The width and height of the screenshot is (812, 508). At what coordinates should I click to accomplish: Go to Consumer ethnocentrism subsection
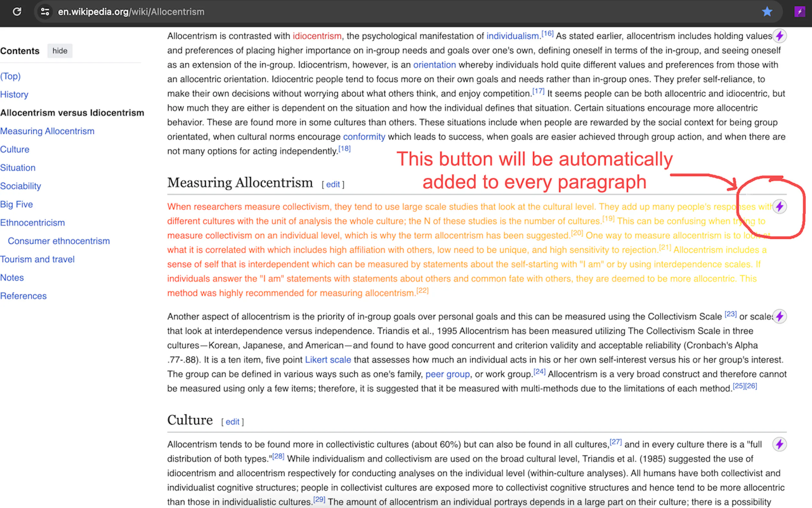coord(59,241)
